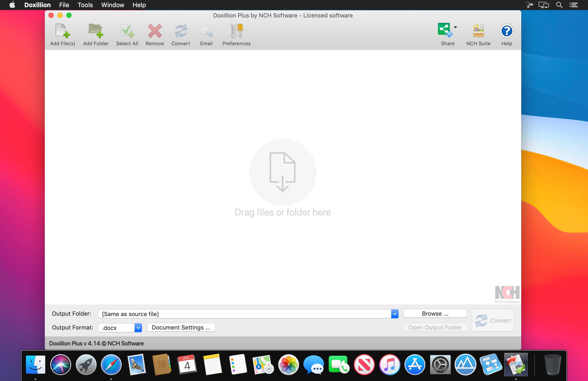Viewport: 588px width, 381px height.
Task: Click the Doxillion app icon in Dock
Action: [516, 364]
